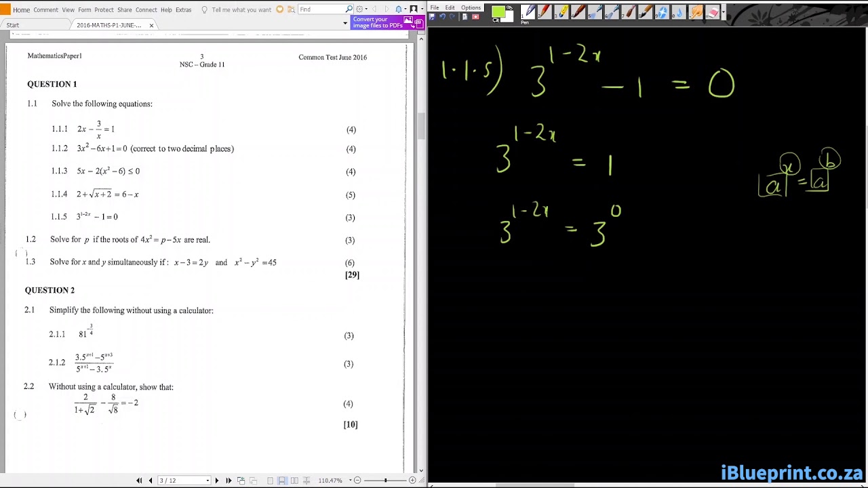Pick the green foreground color swatch
This screenshot has height=488, width=868.
point(498,11)
